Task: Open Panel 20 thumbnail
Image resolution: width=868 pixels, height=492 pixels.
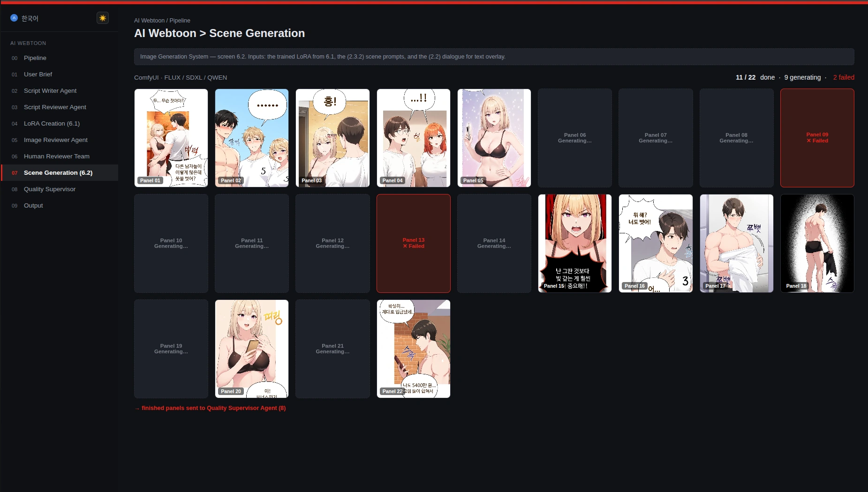Action: [x=252, y=349]
